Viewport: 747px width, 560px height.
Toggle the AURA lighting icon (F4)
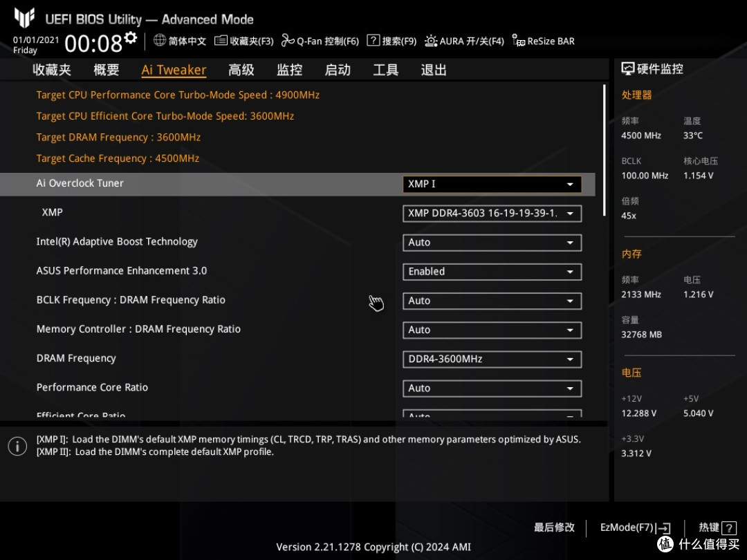point(431,41)
